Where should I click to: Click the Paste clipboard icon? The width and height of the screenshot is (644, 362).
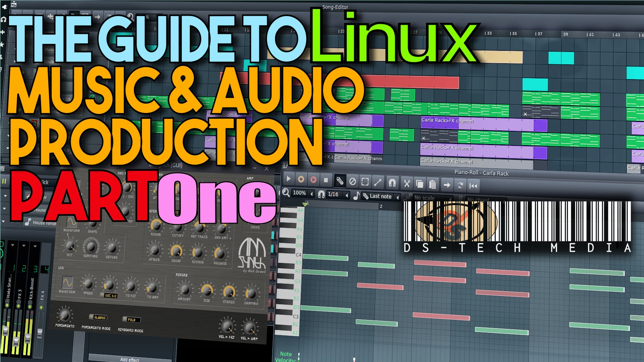click(433, 184)
